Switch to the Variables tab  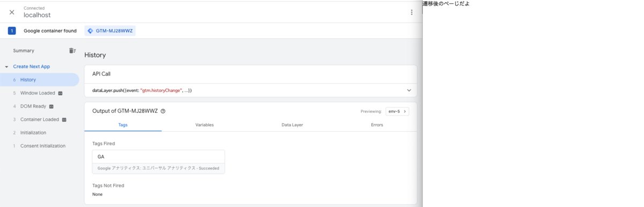click(204, 125)
